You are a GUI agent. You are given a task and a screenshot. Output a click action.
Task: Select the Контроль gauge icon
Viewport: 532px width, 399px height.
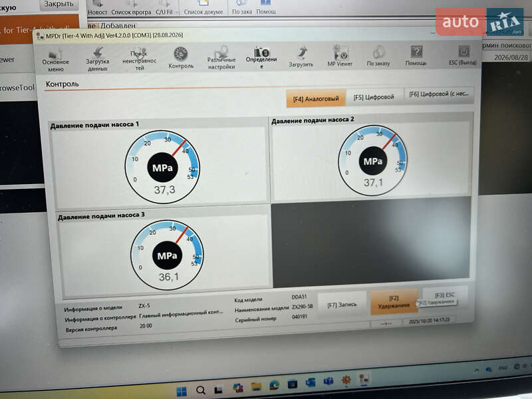tap(181, 57)
